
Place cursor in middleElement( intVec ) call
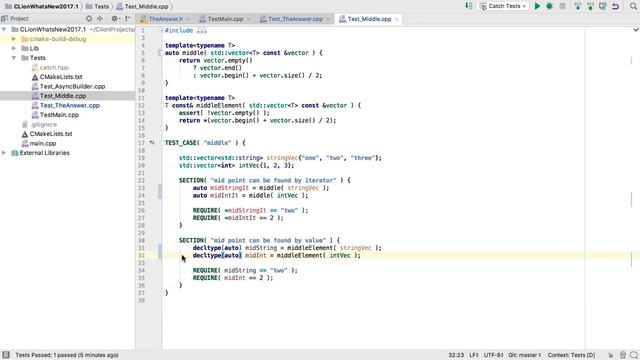(x=318, y=256)
